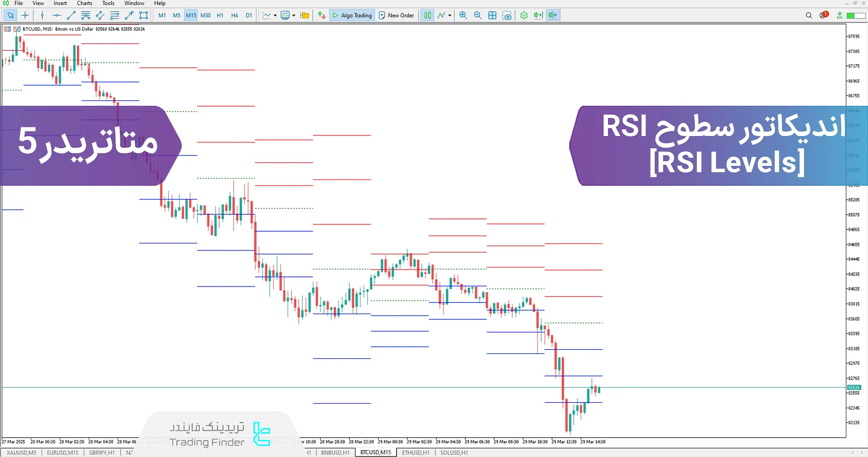The height and width of the screenshot is (457, 868).
Task: Click the Zoom Out magnifier
Action: [x=478, y=15]
